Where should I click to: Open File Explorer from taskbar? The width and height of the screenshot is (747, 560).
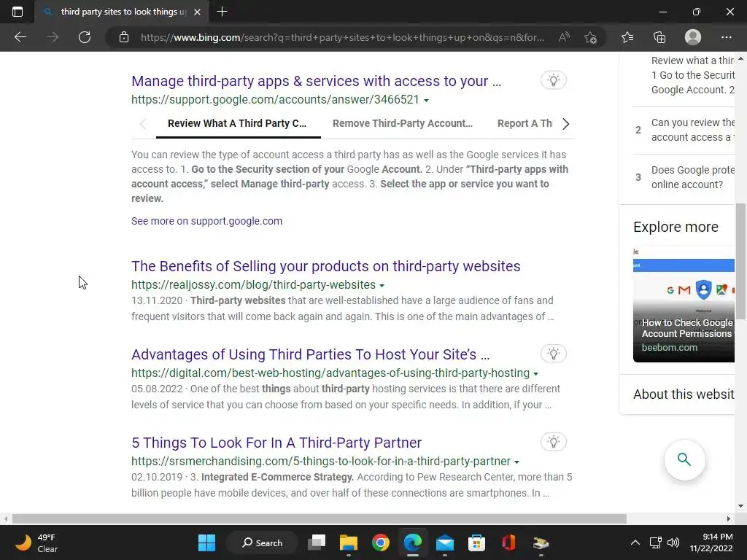(x=348, y=542)
